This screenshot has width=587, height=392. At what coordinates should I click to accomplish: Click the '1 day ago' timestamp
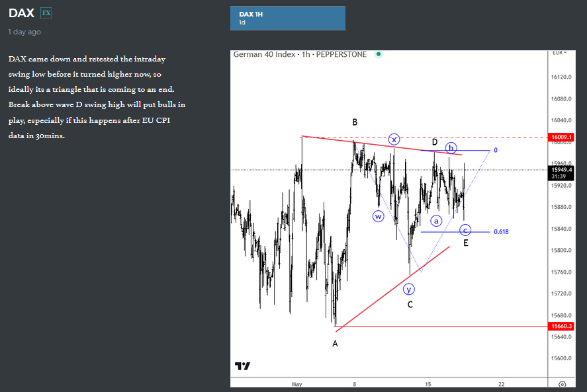[x=24, y=32]
